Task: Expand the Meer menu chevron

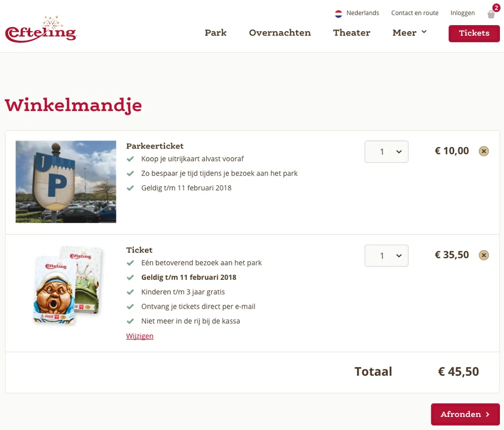Action: pos(425,32)
